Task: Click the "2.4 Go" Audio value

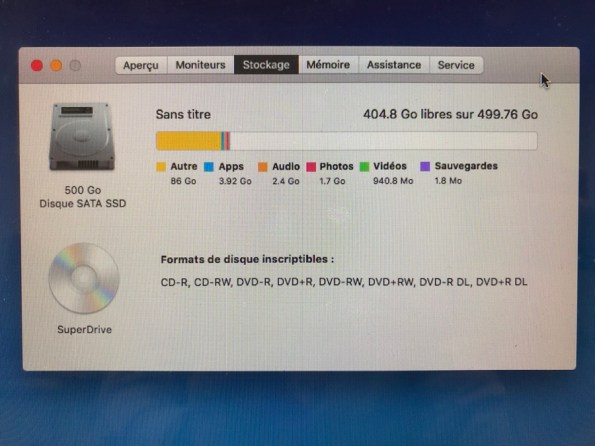Action: [x=286, y=181]
